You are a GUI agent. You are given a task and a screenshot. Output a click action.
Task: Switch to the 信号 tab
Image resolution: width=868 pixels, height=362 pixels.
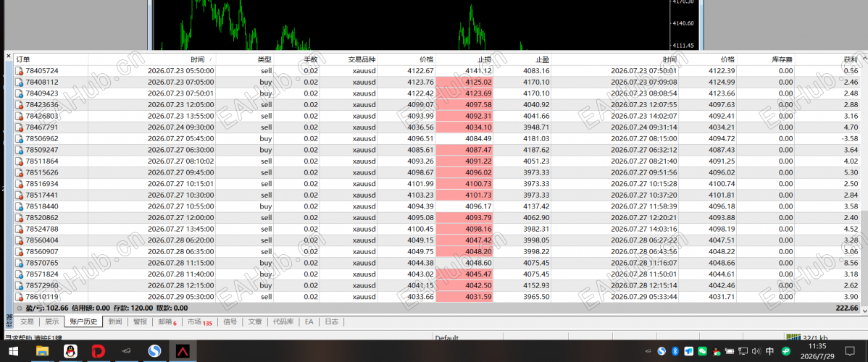click(x=230, y=321)
